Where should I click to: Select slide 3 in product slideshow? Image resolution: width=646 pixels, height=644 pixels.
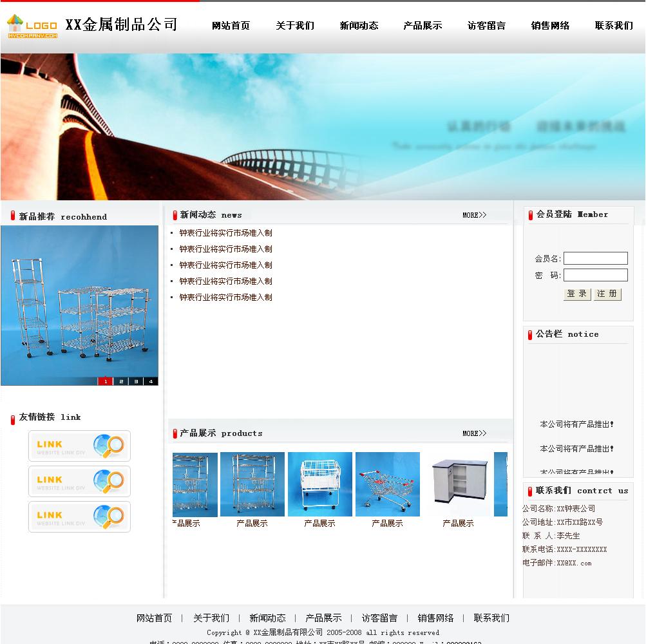coord(136,381)
